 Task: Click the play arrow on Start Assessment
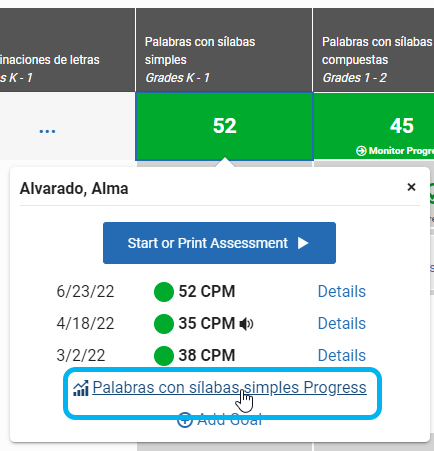303,243
